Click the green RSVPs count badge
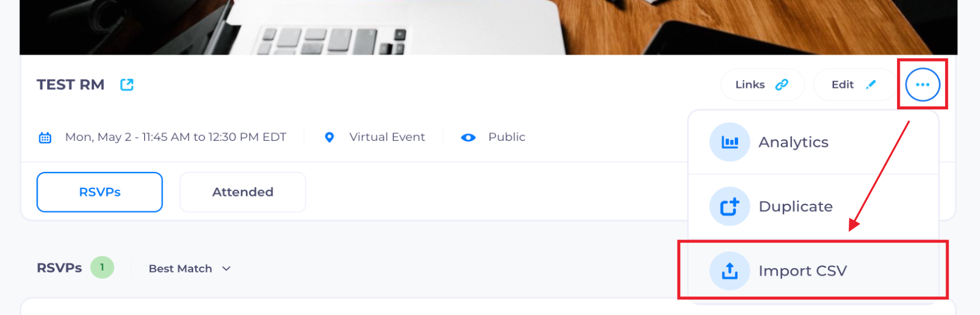980x315 pixels. (102, 267)
